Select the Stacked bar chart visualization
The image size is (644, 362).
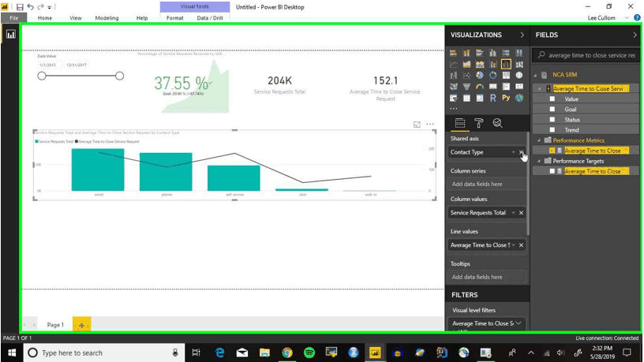click(454, 53)
